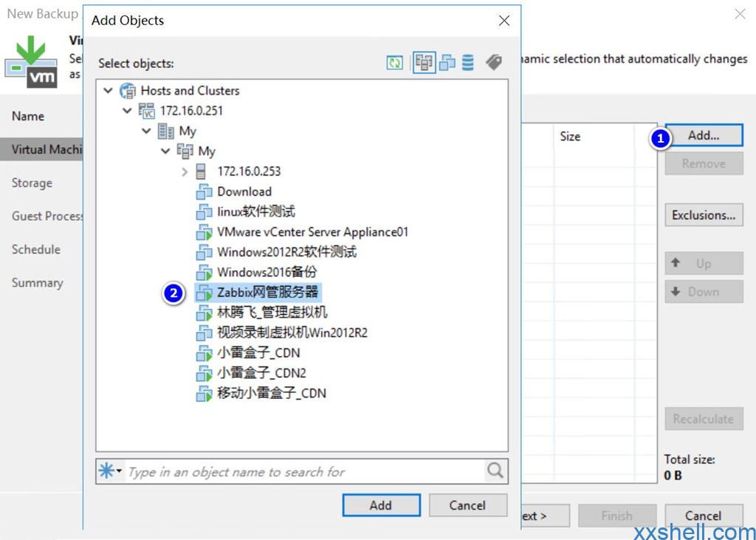Cancel the New Backup Job wizard
Screen dimensions: 756x540
[x=704, y=516]
